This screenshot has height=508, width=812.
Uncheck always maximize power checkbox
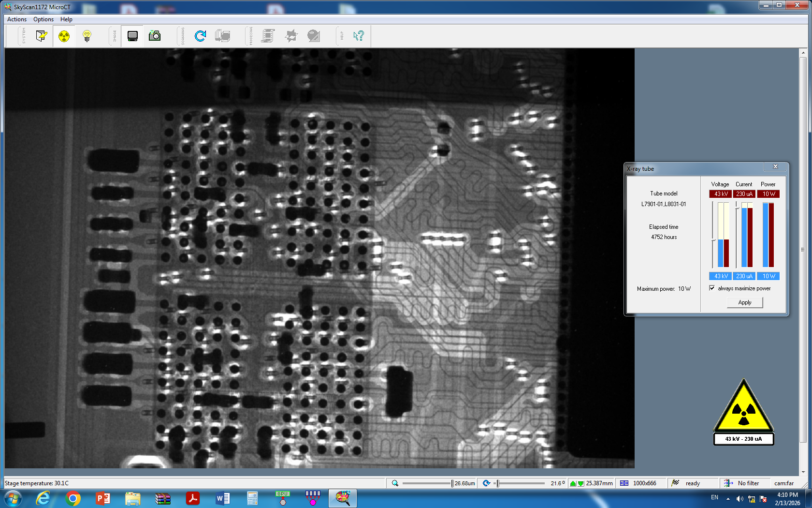(x=712, y=288)
